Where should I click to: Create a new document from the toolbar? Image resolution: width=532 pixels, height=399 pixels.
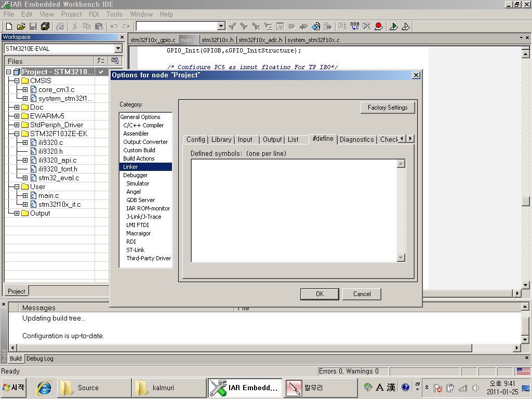(x=9, y=26)
